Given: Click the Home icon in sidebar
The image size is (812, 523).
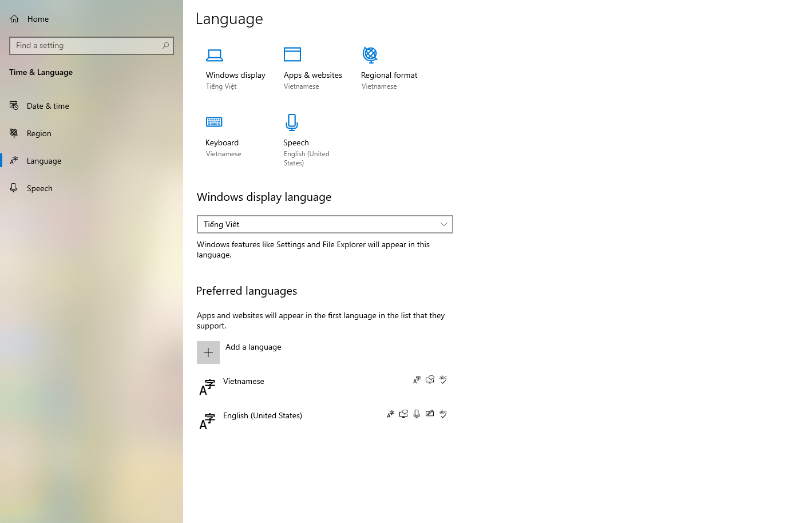Looking at the screenshot, I should coord(14,19).
